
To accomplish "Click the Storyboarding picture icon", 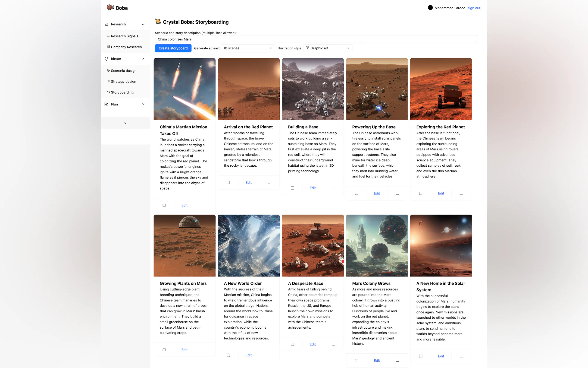I will pyautogui.click(x=108, y=92).
